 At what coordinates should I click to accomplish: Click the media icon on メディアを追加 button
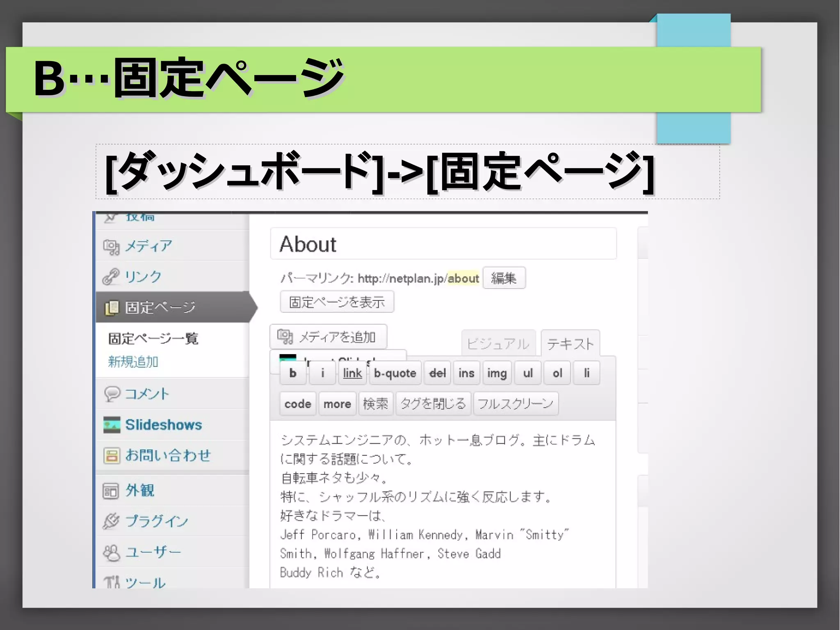tap(285, 337)
